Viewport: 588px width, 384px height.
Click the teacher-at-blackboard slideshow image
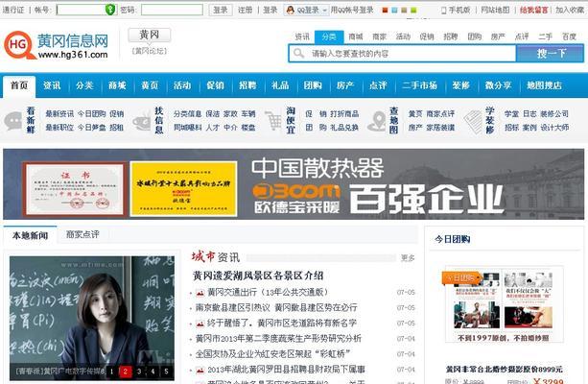92,319
